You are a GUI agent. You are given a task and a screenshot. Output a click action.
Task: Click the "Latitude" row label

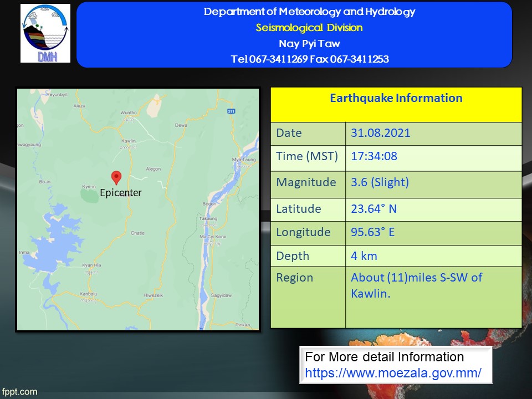(299, 209)
